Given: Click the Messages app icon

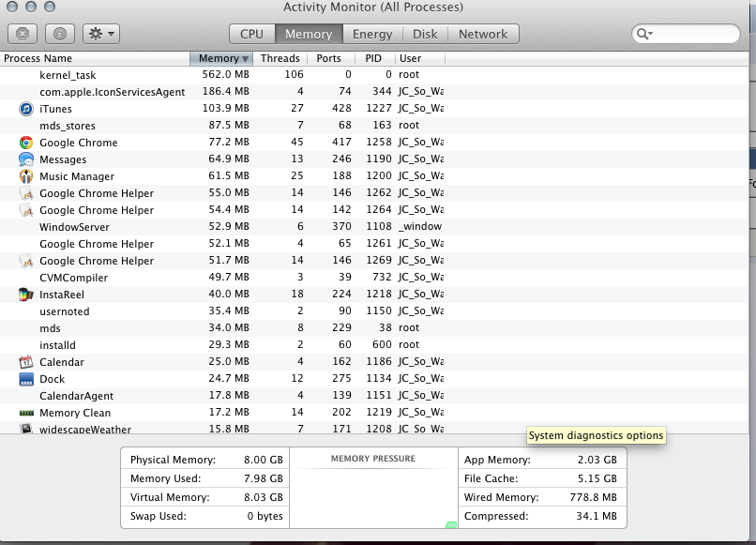Looking at the screenshot, I should pyautogui.click(x=26, y=159).
